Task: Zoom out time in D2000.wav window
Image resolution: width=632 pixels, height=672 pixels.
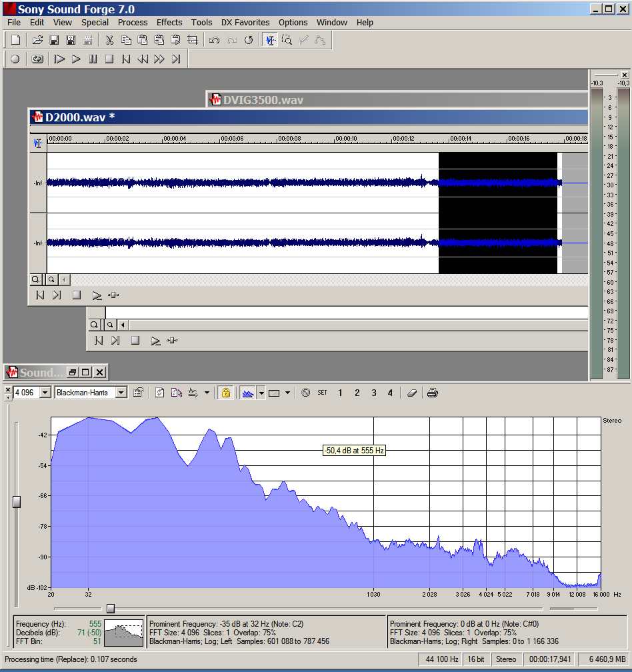Action: point(51,279)
